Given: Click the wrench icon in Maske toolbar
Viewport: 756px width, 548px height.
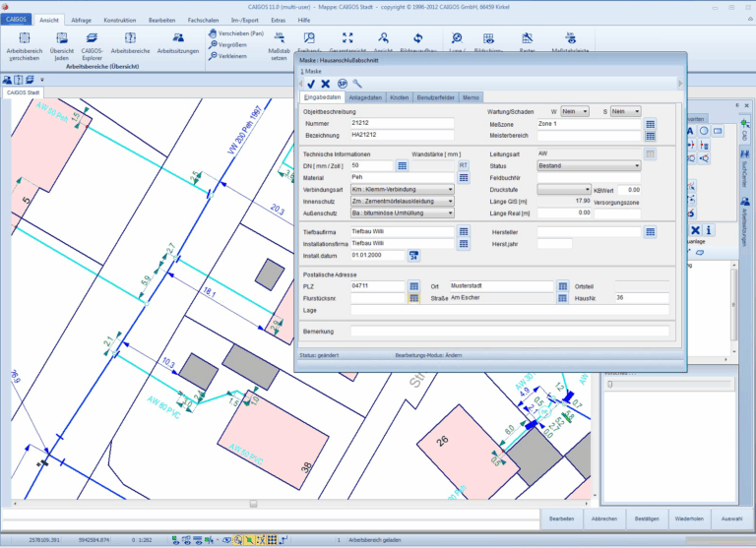Looking at the screenshot, I should tap(356, 84).
